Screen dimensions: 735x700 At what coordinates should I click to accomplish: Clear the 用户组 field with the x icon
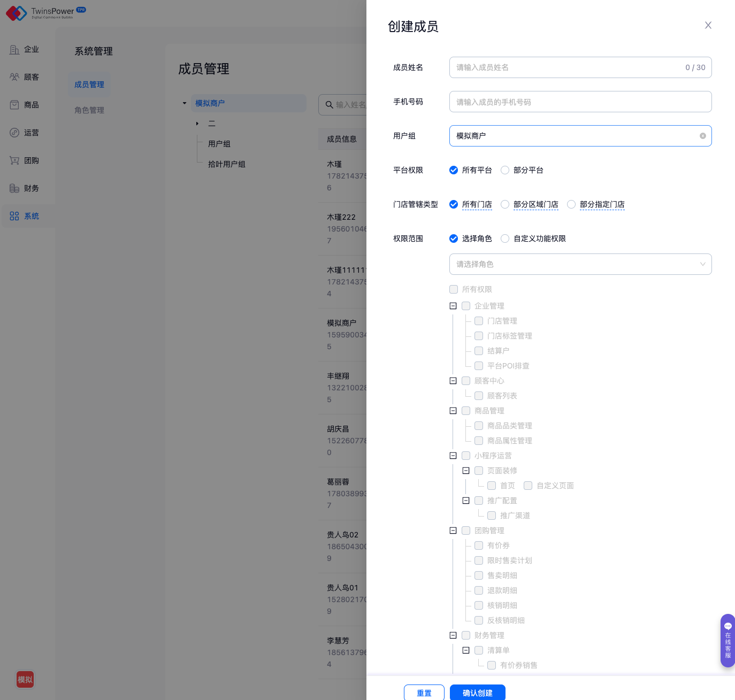702,136
